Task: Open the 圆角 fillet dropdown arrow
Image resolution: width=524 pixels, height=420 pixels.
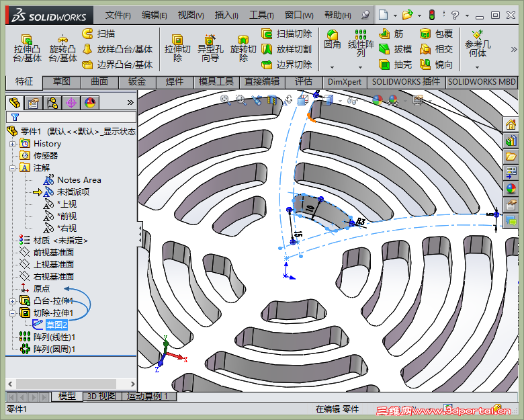Action: coord(332,68)
